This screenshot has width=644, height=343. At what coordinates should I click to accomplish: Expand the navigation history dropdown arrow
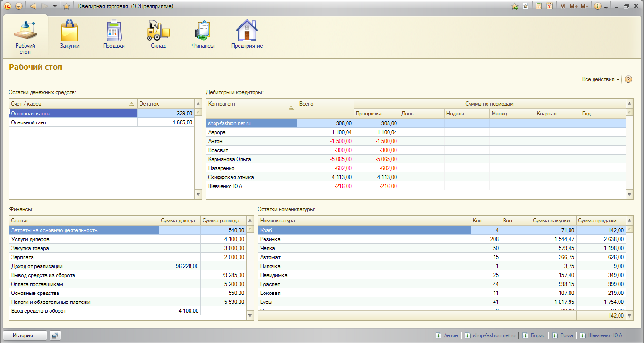tap(55, 6)
